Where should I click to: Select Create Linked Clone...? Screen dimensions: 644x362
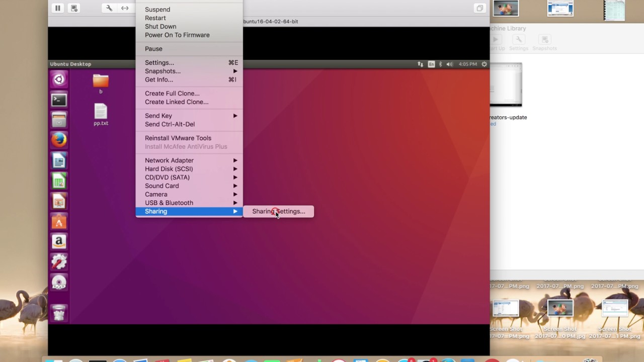pyautogui.click(x=189, y=102)
